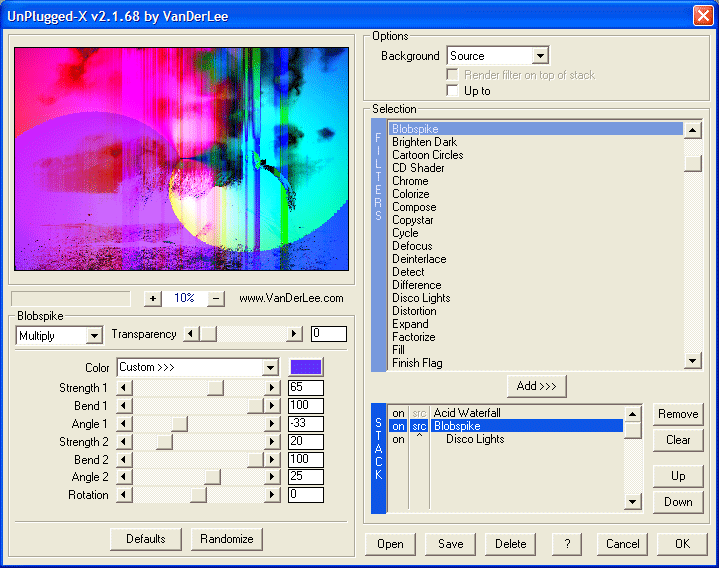Select Cartoon Circles in the filters list
The image size is (719, 568).
(x=427, y=155)
